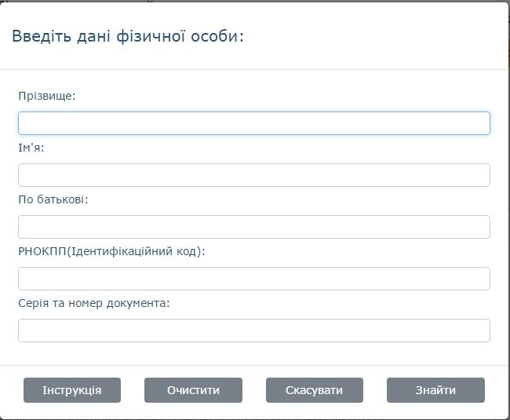Click the dialog heading Введіть дані фізичної особи

click(x=127, y=36)
